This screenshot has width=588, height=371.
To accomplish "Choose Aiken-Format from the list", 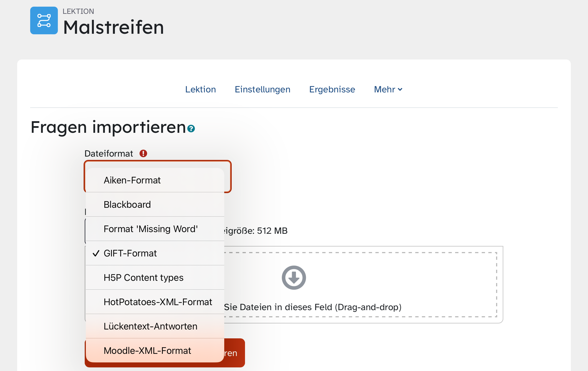I will click(132, 180).
